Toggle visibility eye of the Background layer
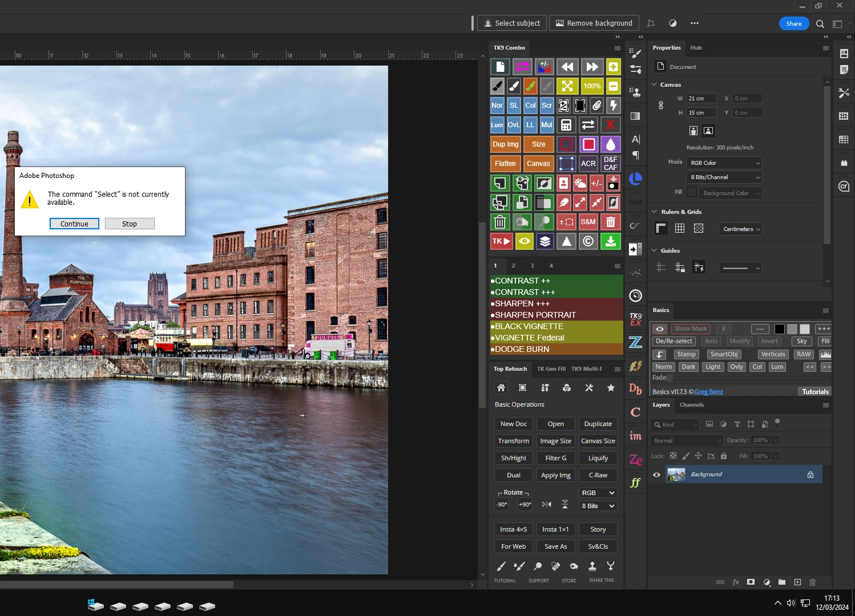Image resolution: width=855 pixels, height=616 pixels. click(656, 475)
